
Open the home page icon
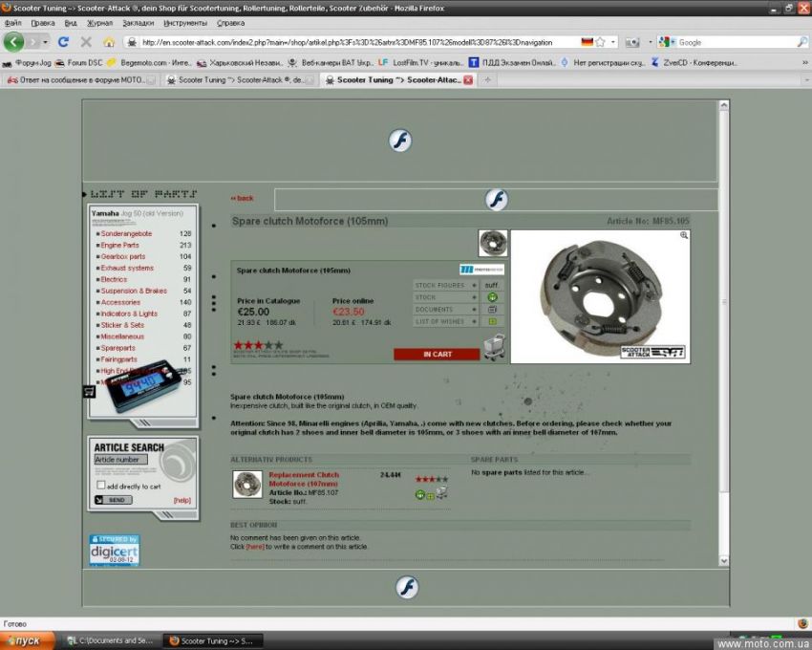[109, 42]
